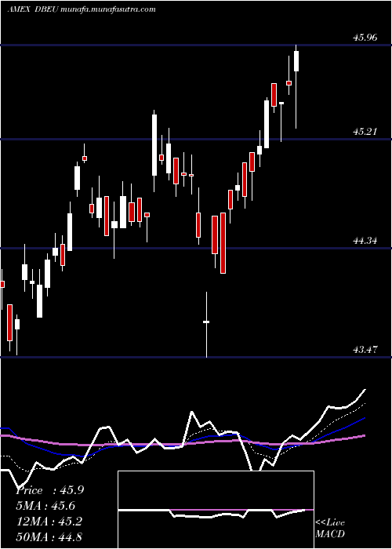
Task: Click the 5MA : 45.6 value
Action: coord(45,506)
